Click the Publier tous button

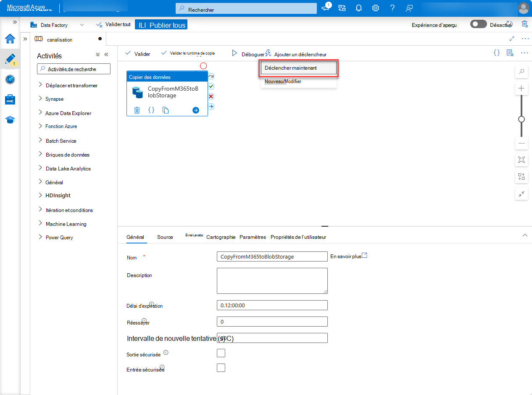tap(161, 24)
